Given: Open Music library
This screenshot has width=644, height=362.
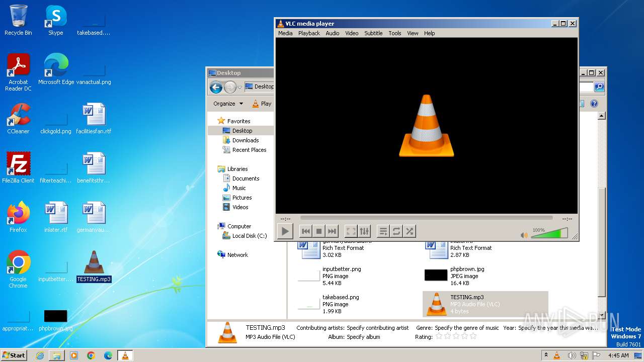Looking at the screenshot, I should (239, 188).
